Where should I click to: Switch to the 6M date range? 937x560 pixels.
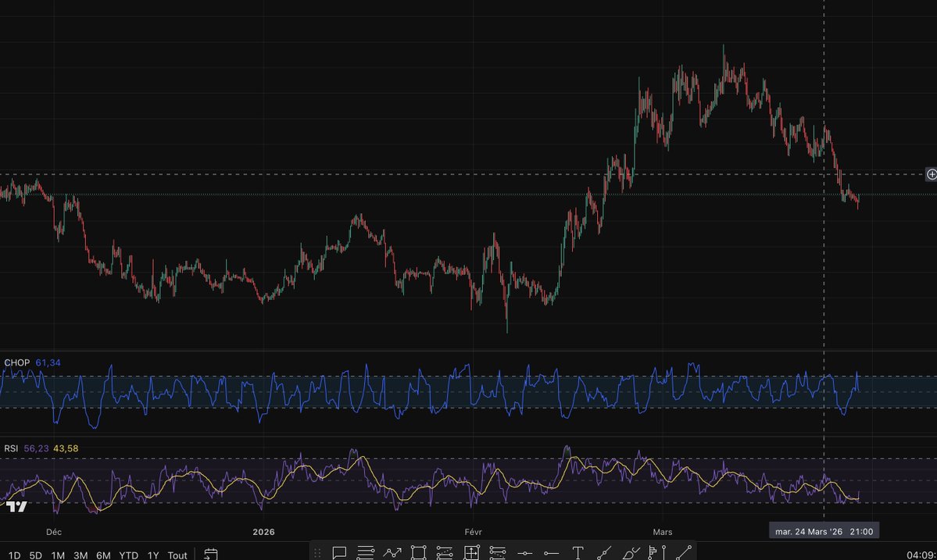[x=103, y=555]
